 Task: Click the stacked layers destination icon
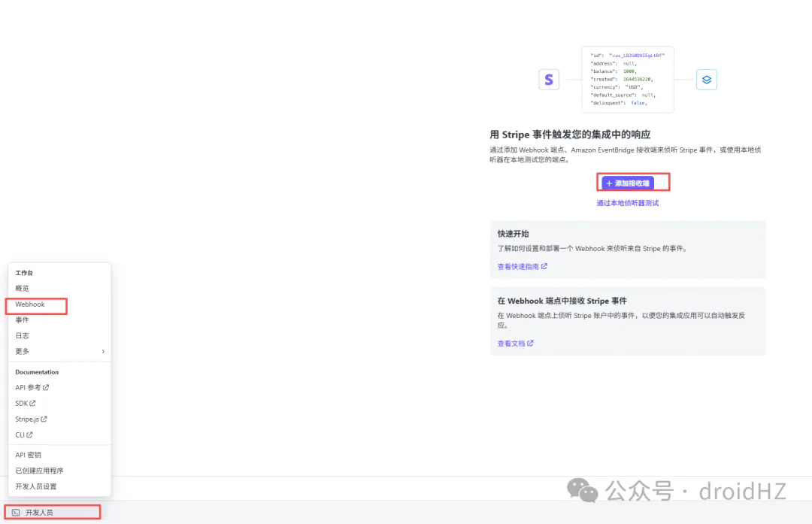tap(706, 80)
